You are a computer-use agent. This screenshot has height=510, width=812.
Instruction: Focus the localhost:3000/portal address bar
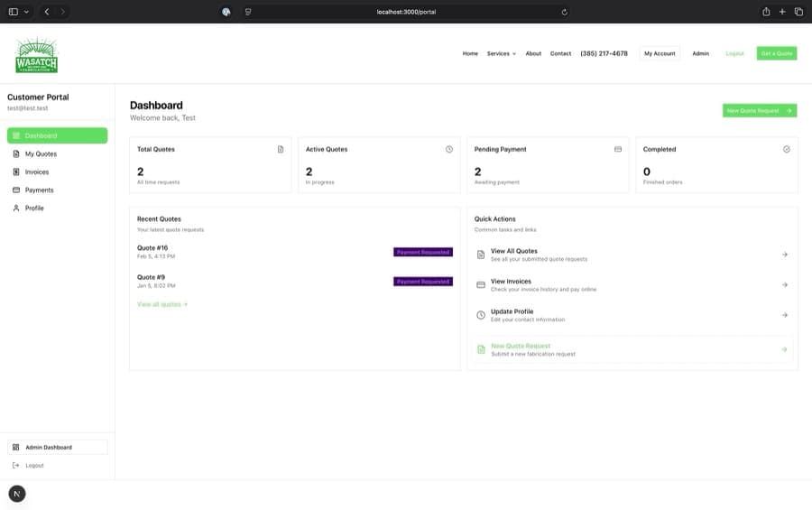point(406,12)
